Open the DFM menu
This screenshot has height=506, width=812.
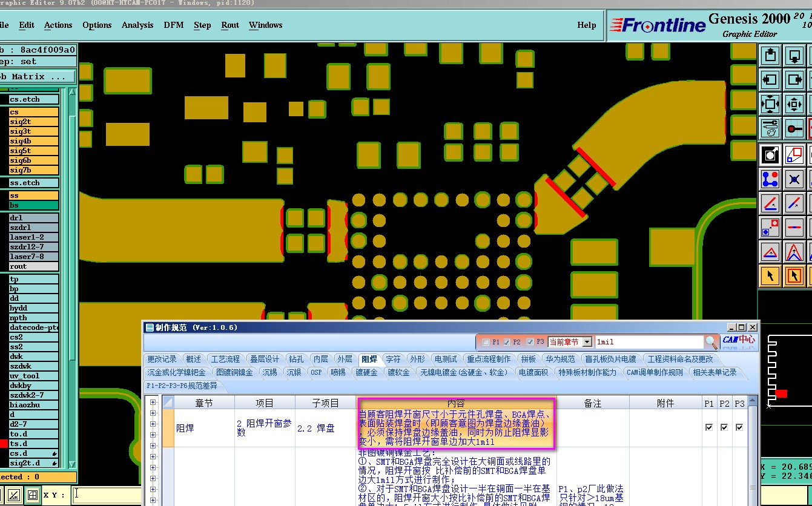[x=174, y=25]
